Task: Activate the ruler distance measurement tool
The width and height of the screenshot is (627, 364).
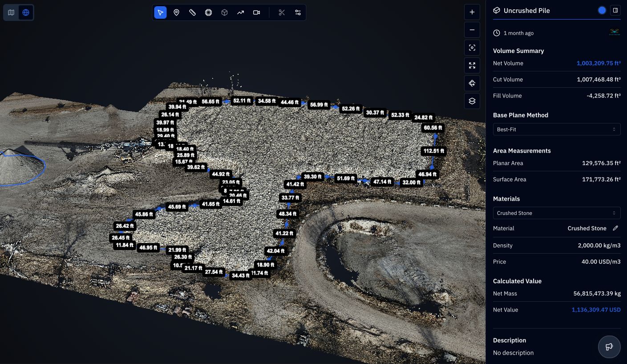Action: click(192, 12)
